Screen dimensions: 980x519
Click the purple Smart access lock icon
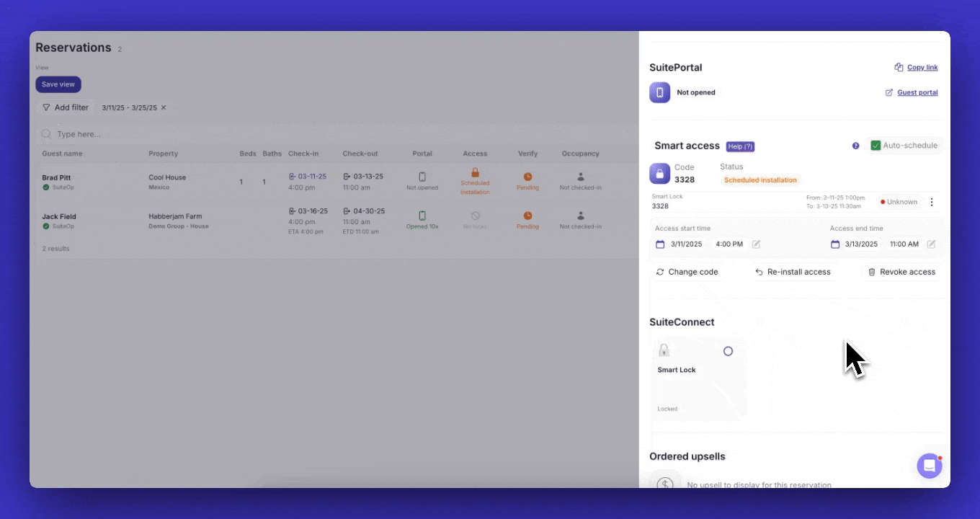pos(659,174)
